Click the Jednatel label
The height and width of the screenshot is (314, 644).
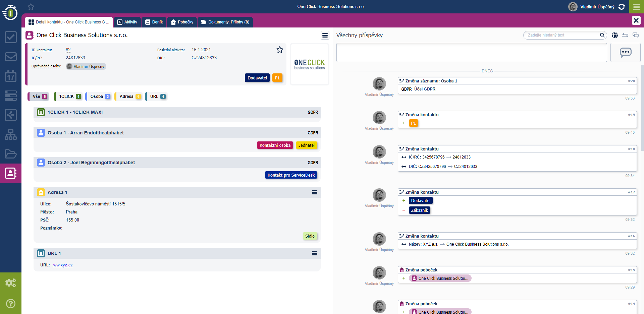307,145
